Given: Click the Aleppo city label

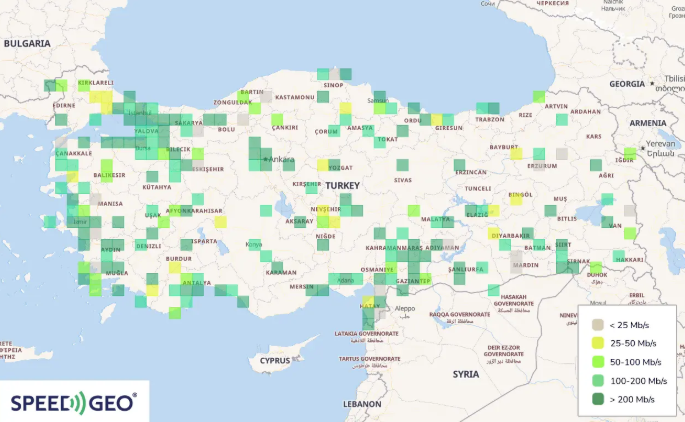Looking at the screenshot, I should tap(405, 309).
